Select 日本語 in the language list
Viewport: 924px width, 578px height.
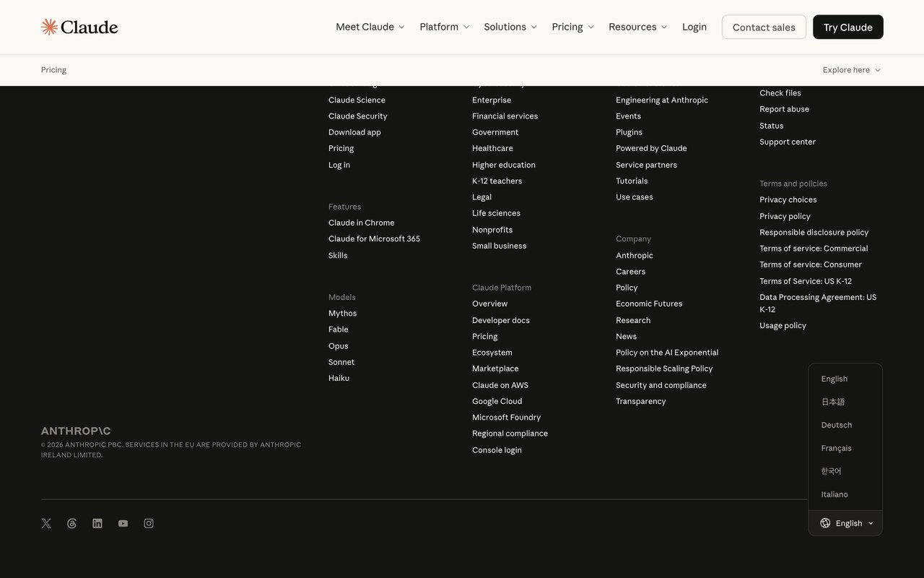coord(833,402)
